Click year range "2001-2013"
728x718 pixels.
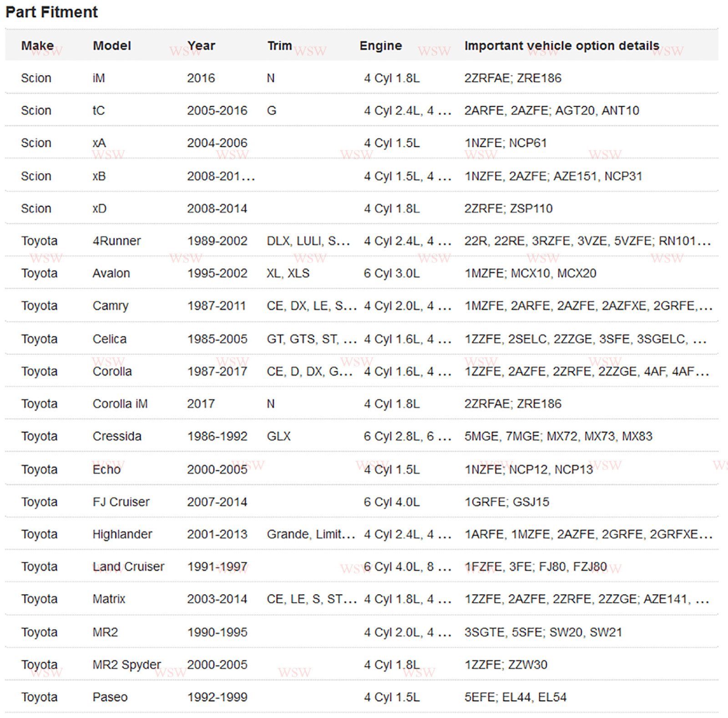point(217,534)
